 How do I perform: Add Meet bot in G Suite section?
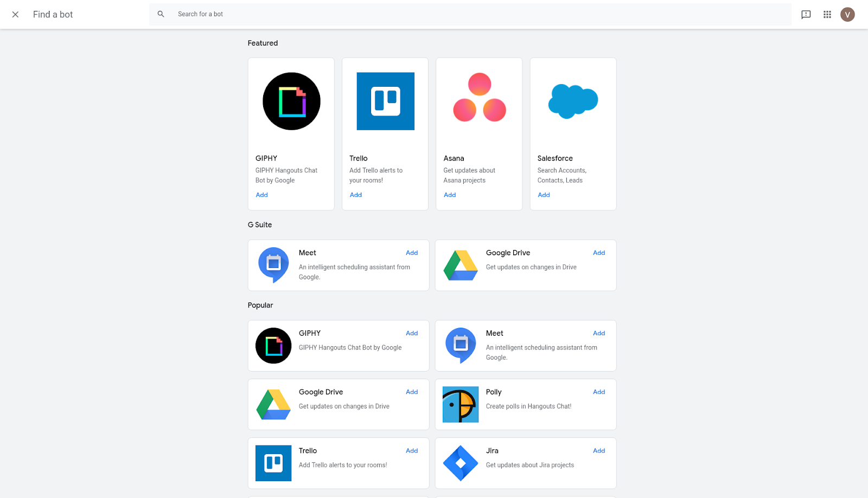pos(412,253)
